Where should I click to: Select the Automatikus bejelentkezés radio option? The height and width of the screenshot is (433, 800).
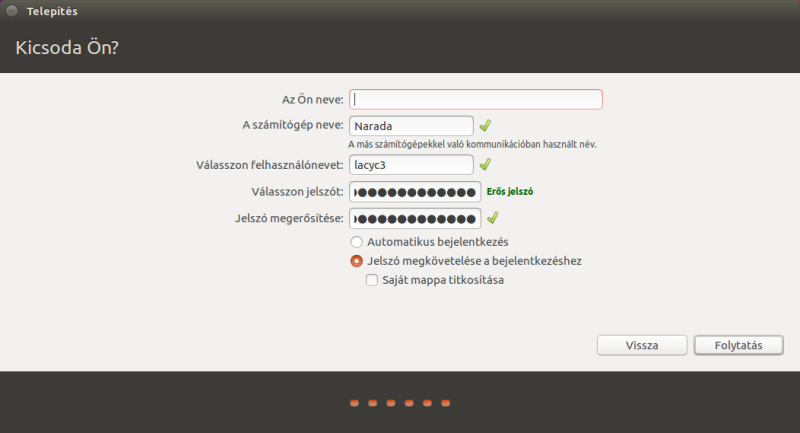coord(356,242)
